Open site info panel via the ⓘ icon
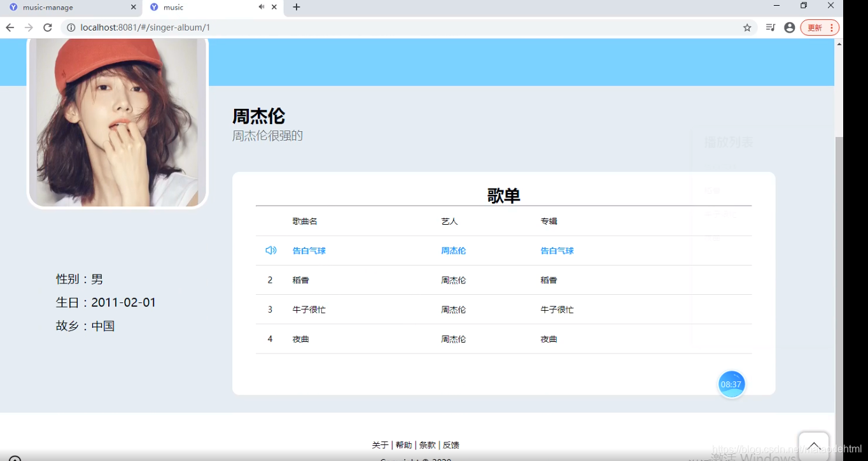 pos(70,27)
